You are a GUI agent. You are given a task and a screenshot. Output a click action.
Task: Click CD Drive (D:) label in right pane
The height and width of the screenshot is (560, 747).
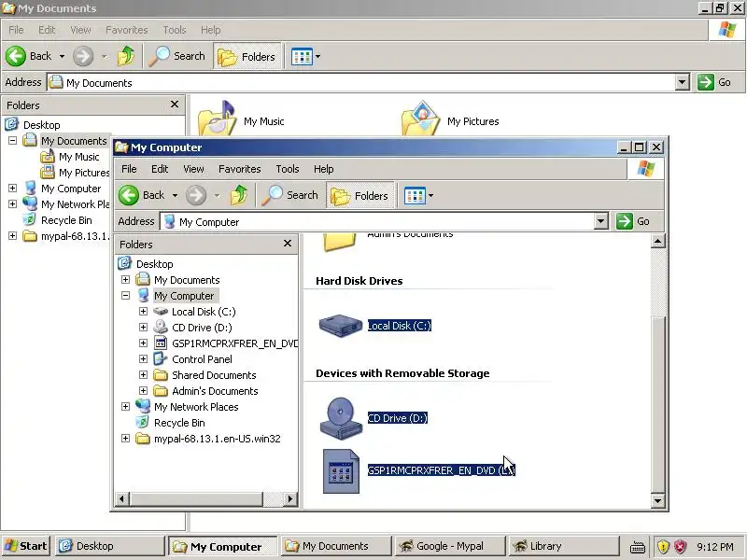coord(398,418)
